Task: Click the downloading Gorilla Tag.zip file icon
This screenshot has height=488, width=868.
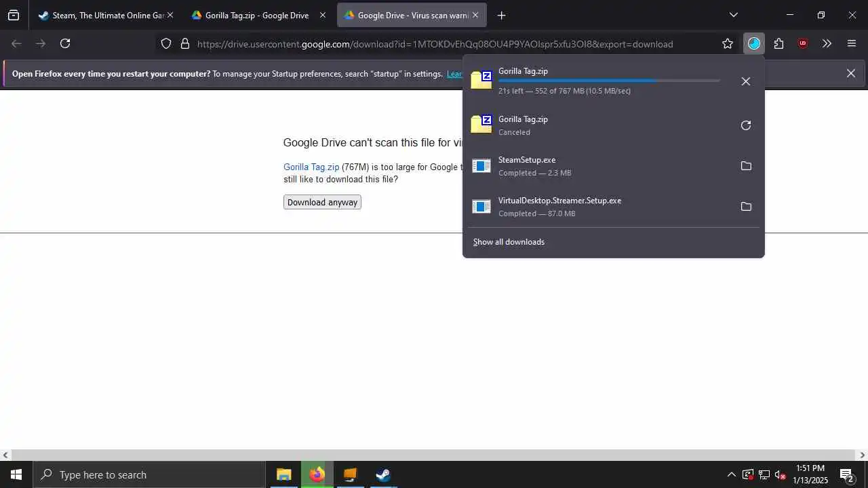Action: click(481, 80)
